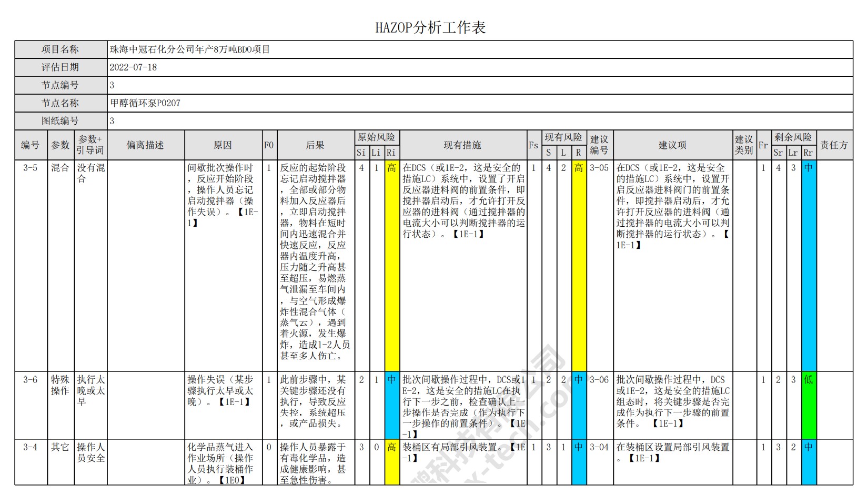The image size is (867, 504).
Task: Click the 'Fs' column header
Action: [533, 145]
